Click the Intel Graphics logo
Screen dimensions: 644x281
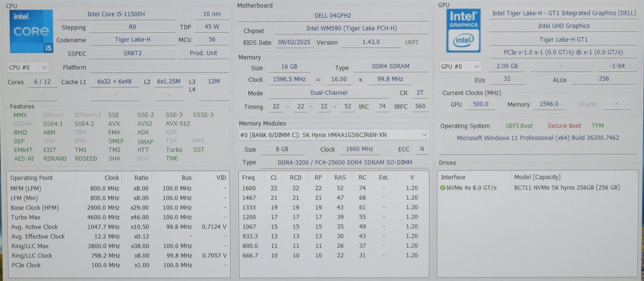(463, 31)
